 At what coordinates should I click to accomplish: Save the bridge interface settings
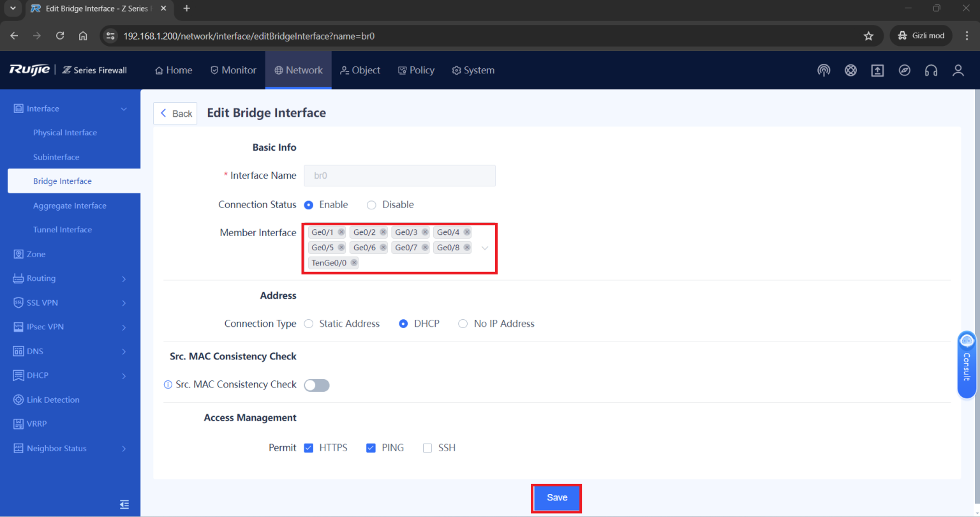[x=556, y=497]
